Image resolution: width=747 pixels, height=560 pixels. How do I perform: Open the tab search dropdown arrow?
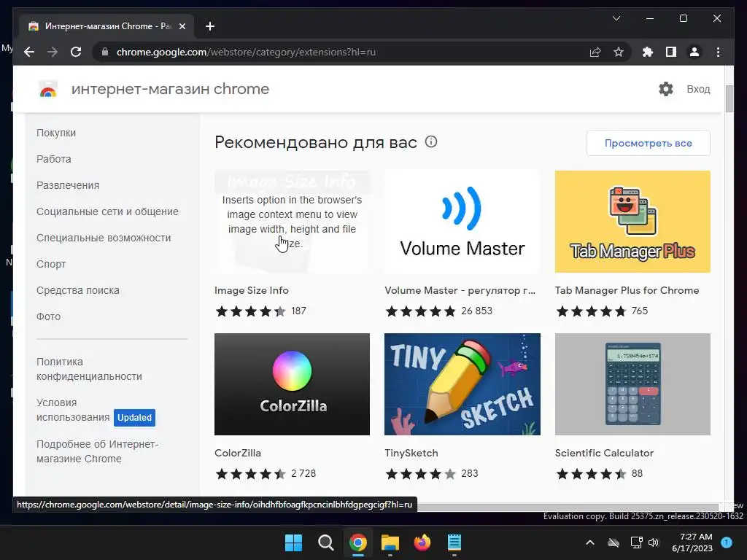pos(616,18)
